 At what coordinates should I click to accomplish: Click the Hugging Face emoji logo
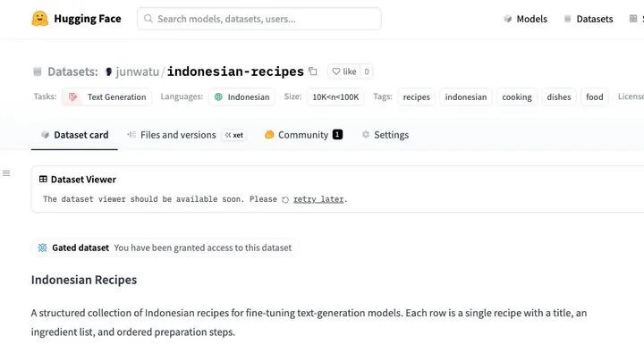click(40, 19)
